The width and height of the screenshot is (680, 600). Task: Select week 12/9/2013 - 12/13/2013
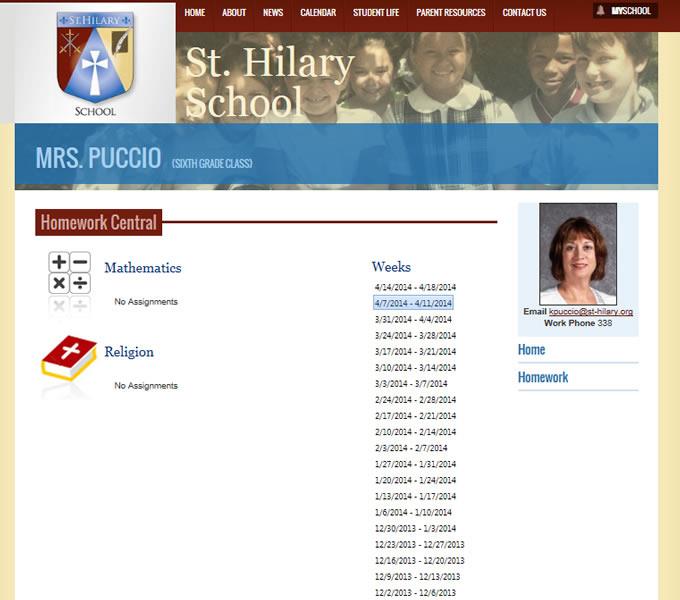pos(417,576)
